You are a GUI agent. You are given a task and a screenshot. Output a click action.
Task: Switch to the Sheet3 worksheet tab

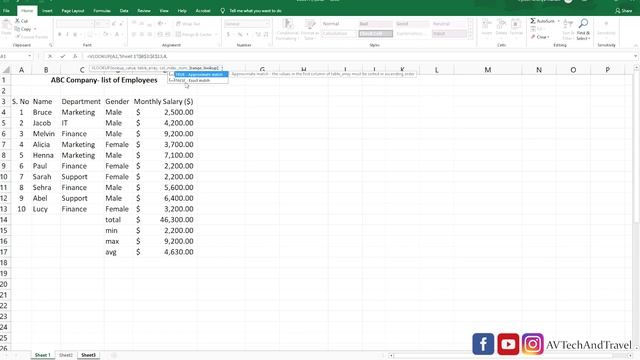pos(88,355)
